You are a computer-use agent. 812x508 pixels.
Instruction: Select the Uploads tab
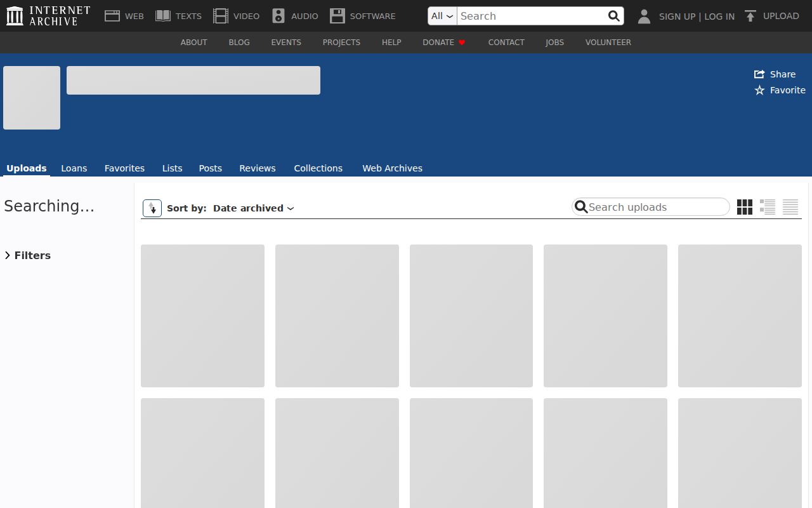[27, 168]
